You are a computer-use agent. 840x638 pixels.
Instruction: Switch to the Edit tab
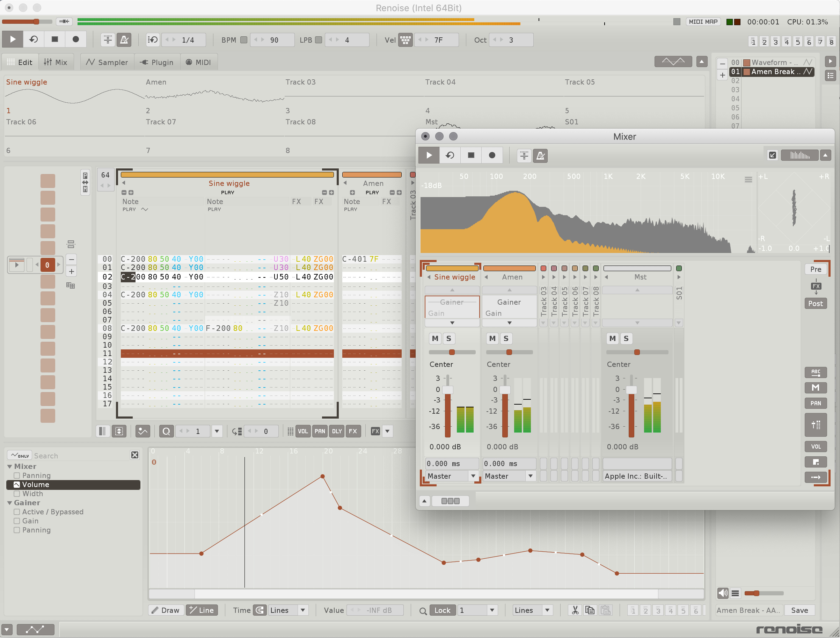point(20,62)
